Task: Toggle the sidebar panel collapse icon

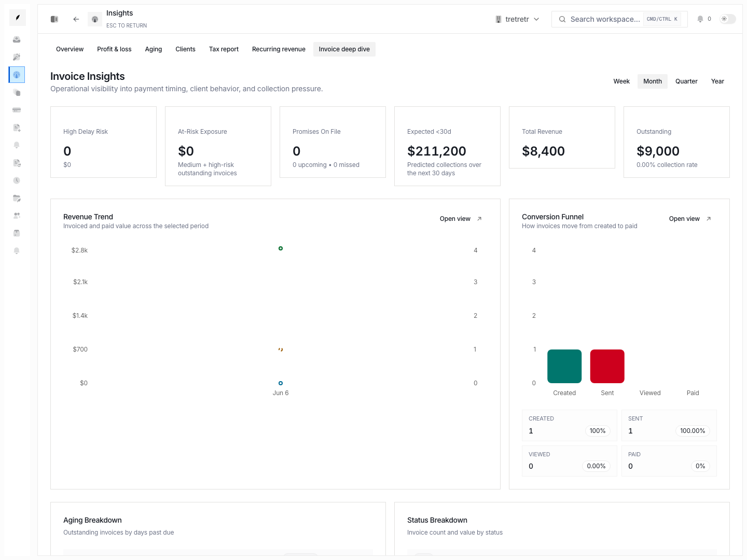Action: click(x=54, y=19)
